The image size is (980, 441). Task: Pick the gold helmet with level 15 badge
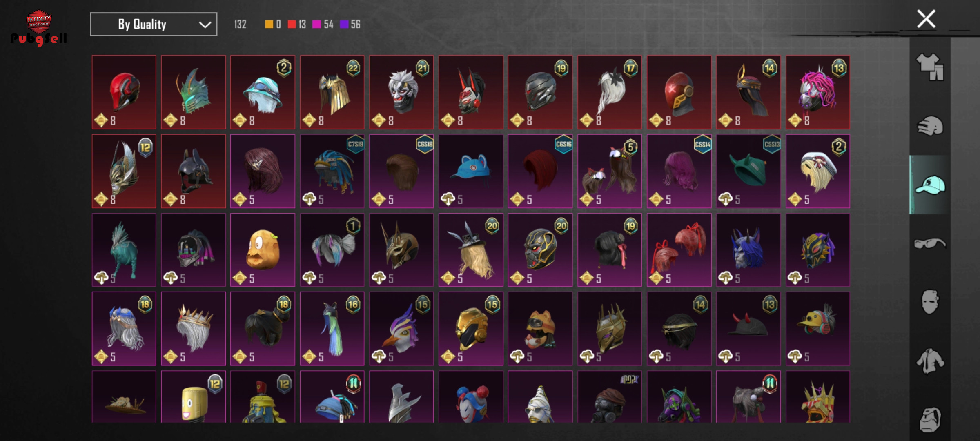click(471, 329)
